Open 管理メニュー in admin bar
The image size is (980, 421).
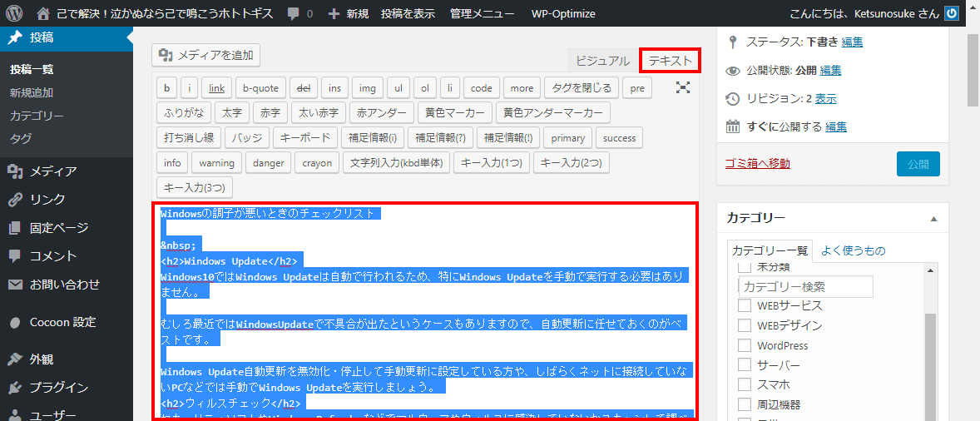click(x=483, y=13)
